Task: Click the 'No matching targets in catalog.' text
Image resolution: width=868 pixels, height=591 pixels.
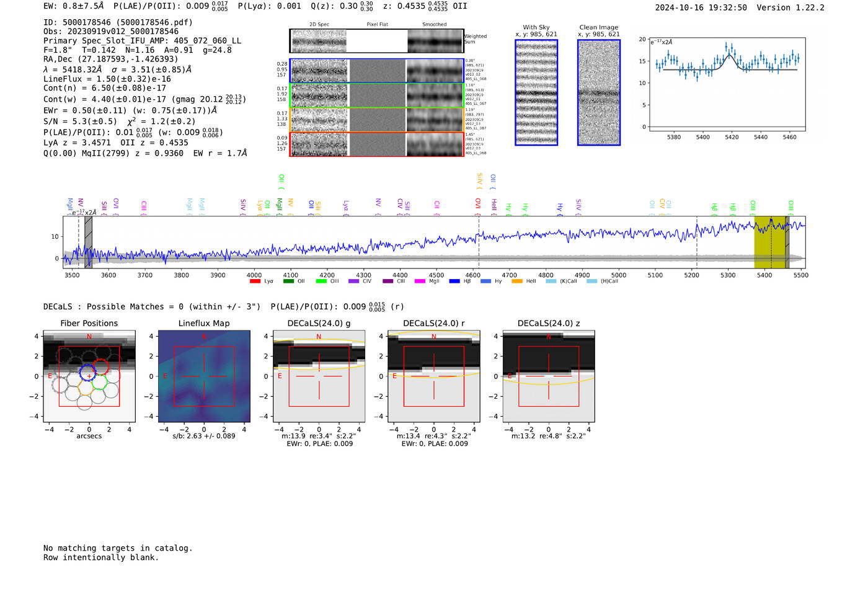Action: [x=118, y=548]
